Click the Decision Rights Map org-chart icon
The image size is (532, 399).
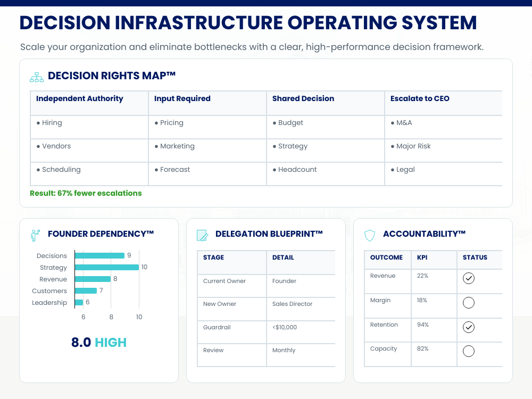[37, 77]
